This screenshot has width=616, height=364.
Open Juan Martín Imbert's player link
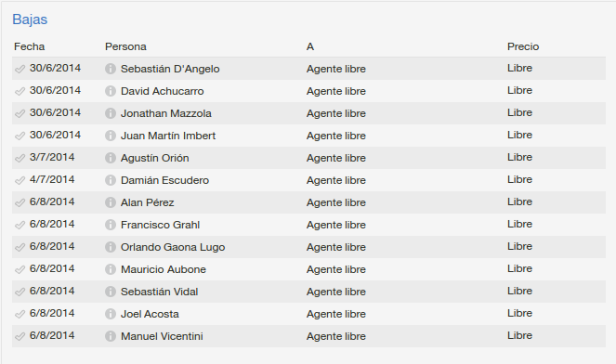(x=168, y=136)
